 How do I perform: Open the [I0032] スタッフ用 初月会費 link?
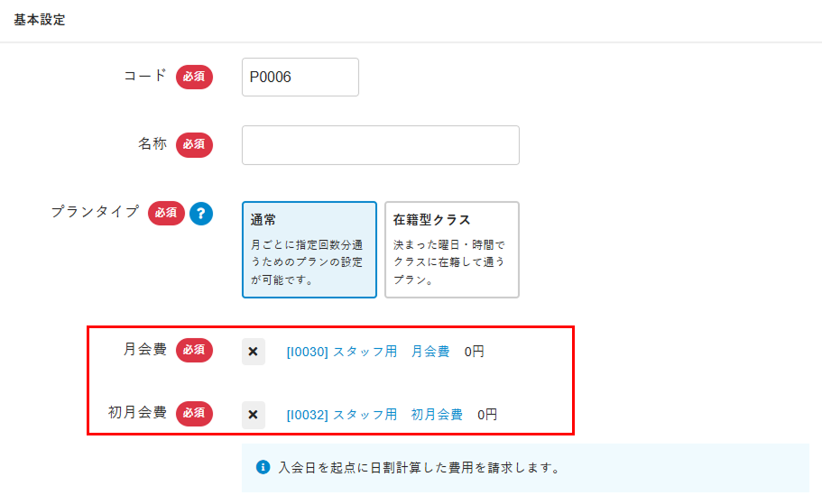point(374,415)
